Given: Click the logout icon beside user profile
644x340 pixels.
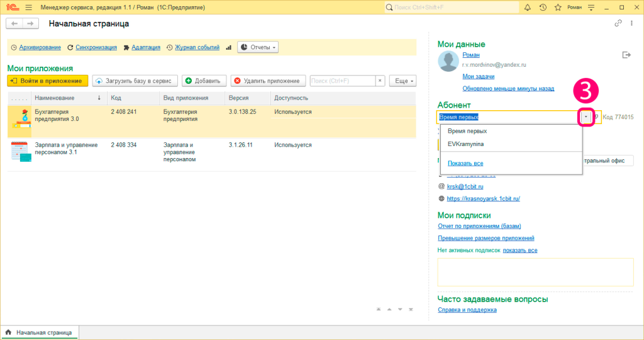Looking at the screenshot, I should 626,55.
